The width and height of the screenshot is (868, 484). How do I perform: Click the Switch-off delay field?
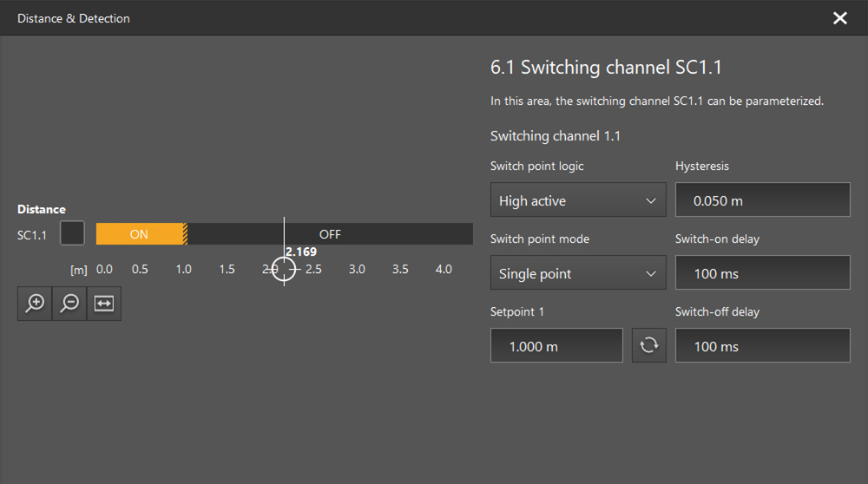pyautogui.click(x=762, y=345)
